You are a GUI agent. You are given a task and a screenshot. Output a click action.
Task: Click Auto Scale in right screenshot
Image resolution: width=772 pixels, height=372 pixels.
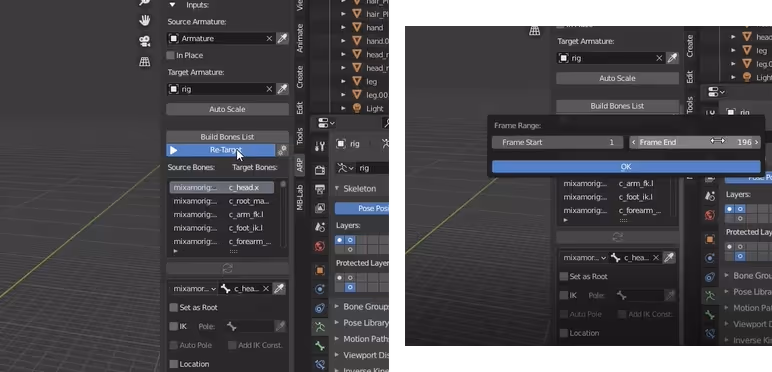point(617,78)
